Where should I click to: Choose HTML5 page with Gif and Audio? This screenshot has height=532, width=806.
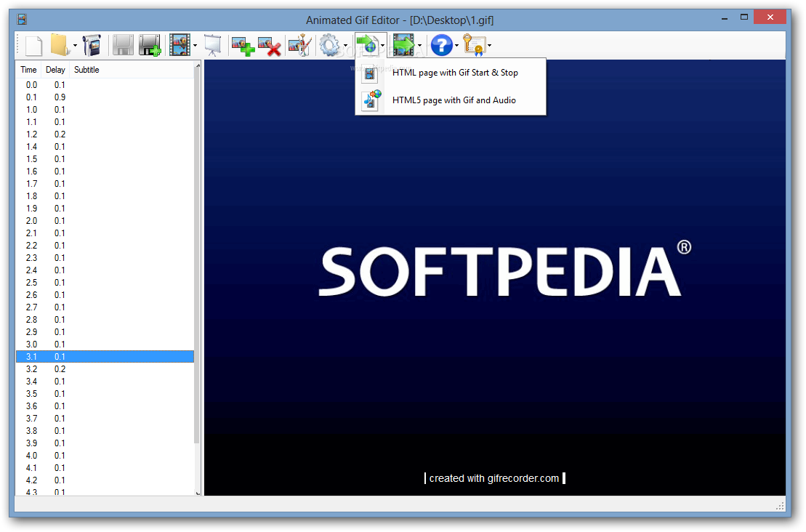451,100
